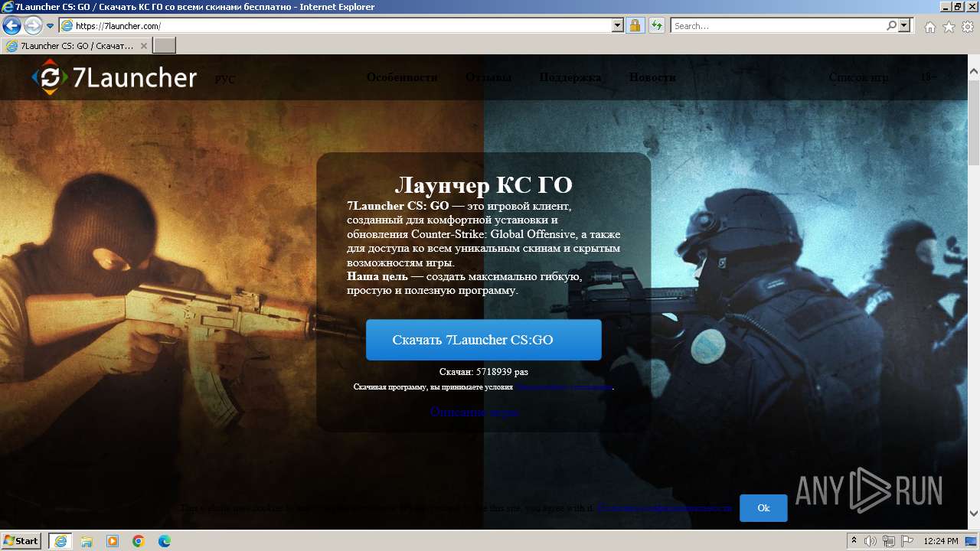Image resolution: width=980 pixels, height=551 pixels.
Task: Click the vertical scrollbar thumb
Action: 974,122
